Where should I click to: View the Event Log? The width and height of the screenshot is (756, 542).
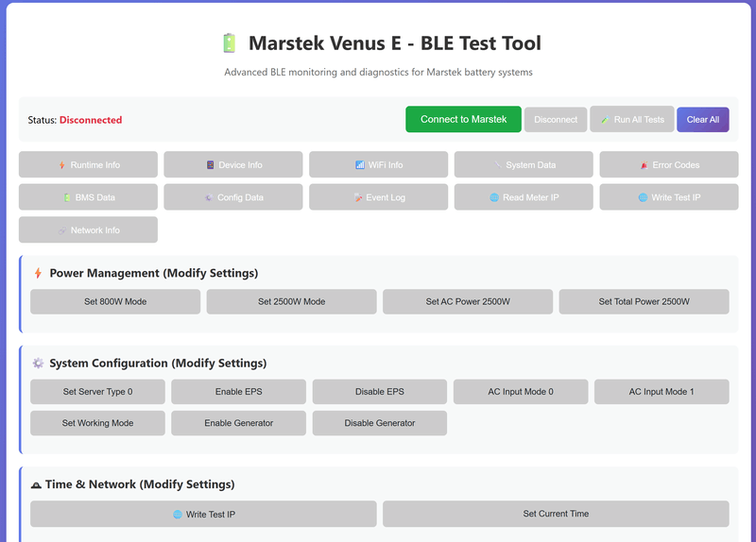[379, 197]
